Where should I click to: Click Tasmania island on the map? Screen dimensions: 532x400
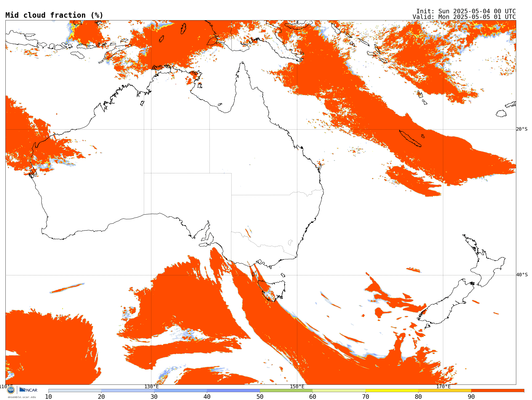(x=272, y=290)
